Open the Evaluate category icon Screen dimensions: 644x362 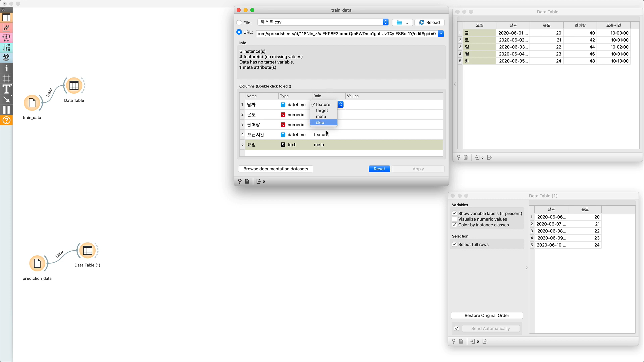(6, 48)
